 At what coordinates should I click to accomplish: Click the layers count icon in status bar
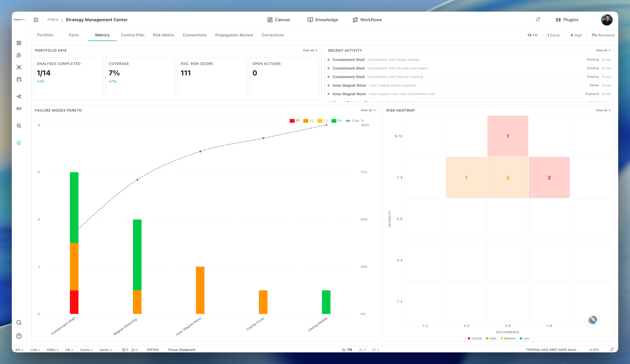[x=376, y=350]
